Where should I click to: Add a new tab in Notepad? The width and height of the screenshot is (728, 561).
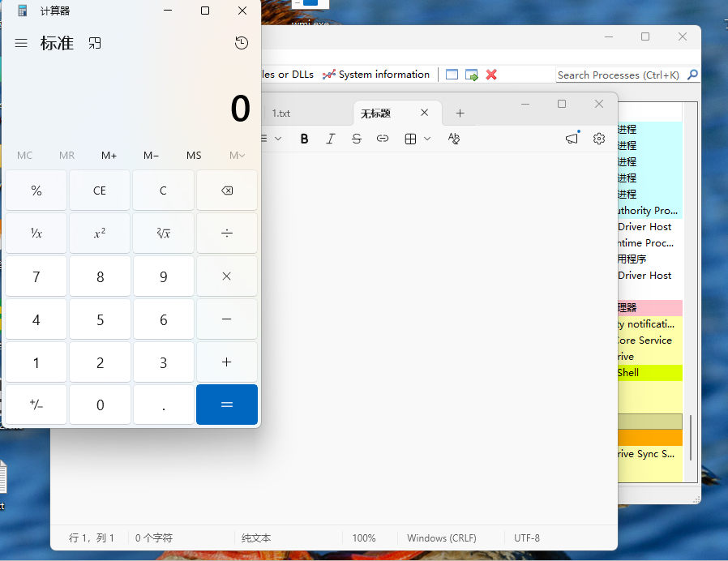pos(460,113)
